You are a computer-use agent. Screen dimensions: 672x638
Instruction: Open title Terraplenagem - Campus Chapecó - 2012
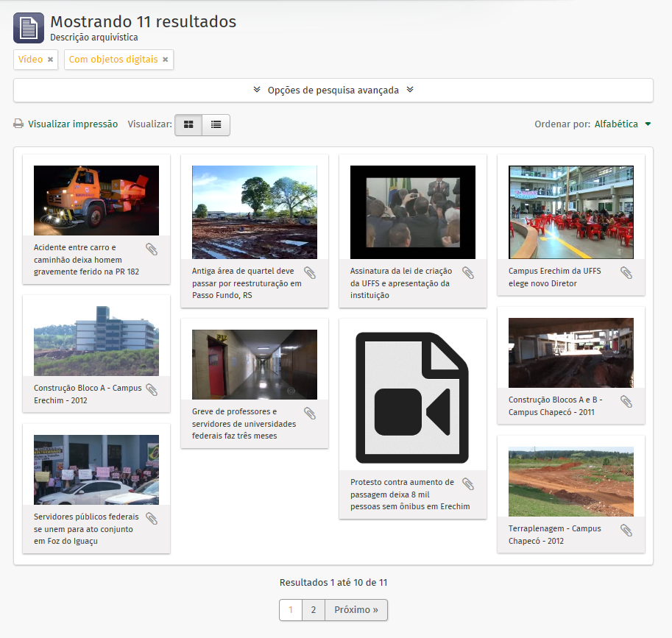tap(554, 535)
